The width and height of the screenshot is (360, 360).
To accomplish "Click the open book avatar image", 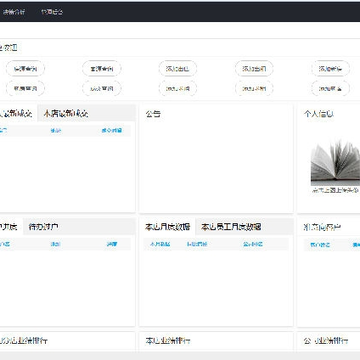I will coord(335,163).
